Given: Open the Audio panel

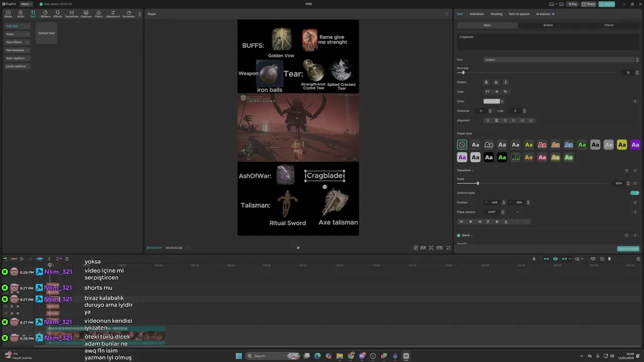Looking at the screenshot, I should click(x=21, y=14).
